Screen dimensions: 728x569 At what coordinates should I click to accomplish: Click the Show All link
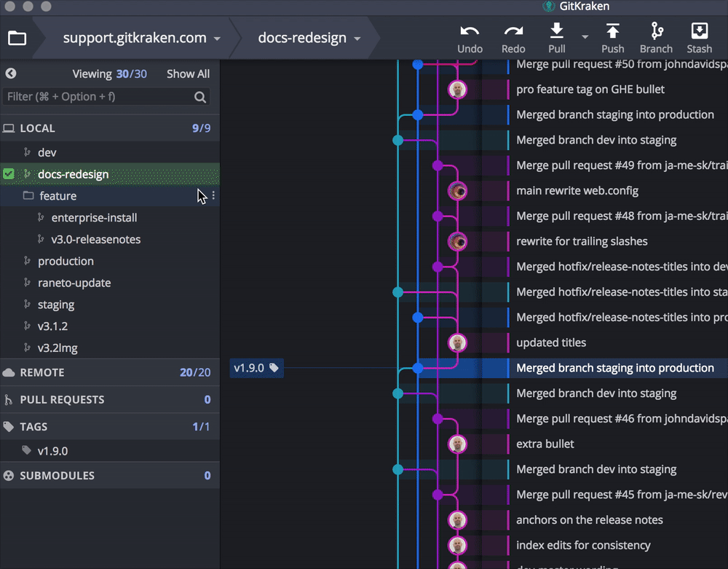(x=188, y=74)
